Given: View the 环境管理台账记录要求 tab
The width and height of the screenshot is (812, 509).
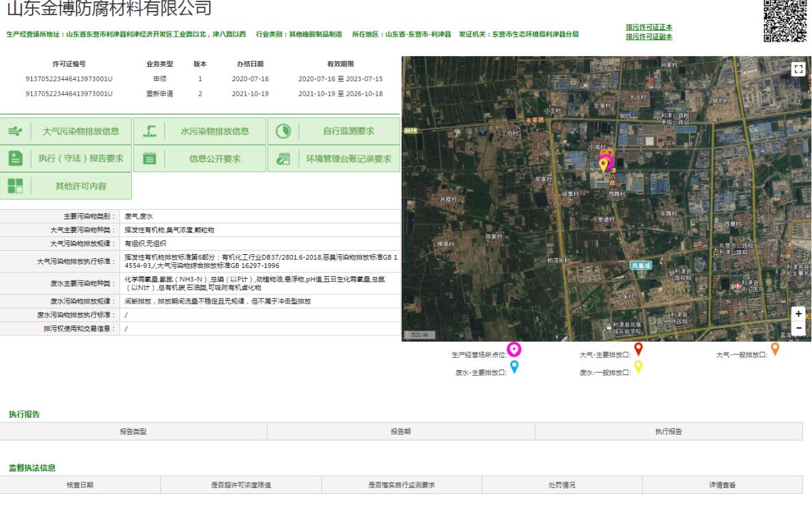Looking at the screenshot, I should (x=334, y=159).
